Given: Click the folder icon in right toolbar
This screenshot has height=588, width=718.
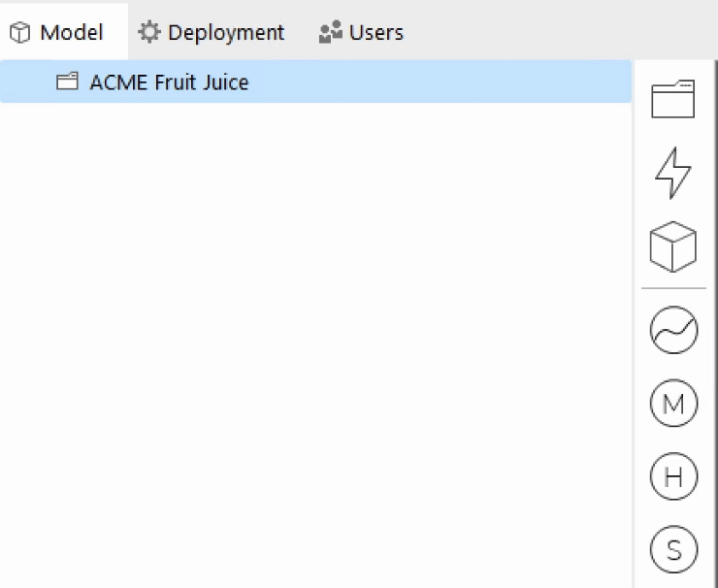Looking at the screenshot, I should (x=672, y=99).
